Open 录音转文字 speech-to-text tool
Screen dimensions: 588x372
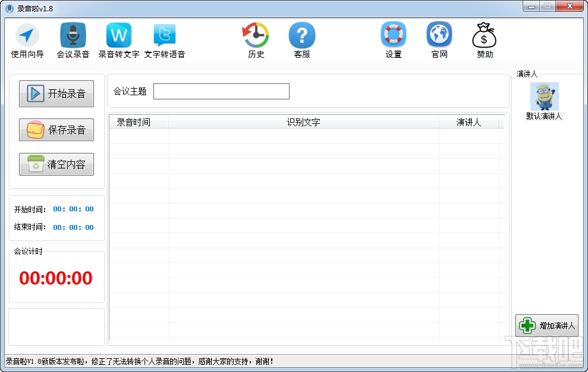(x=118, y=39)
